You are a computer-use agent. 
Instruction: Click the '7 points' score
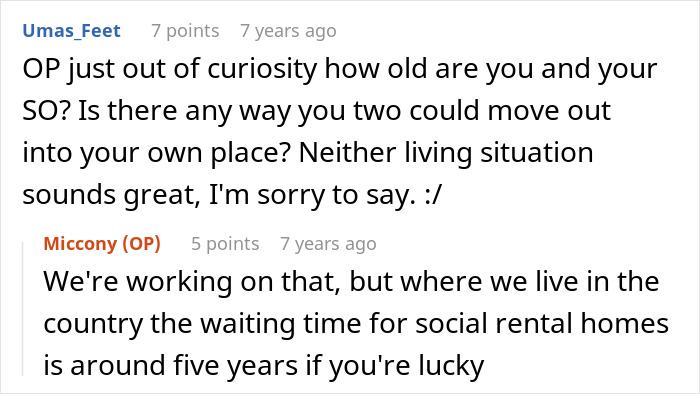click(185, 31)
